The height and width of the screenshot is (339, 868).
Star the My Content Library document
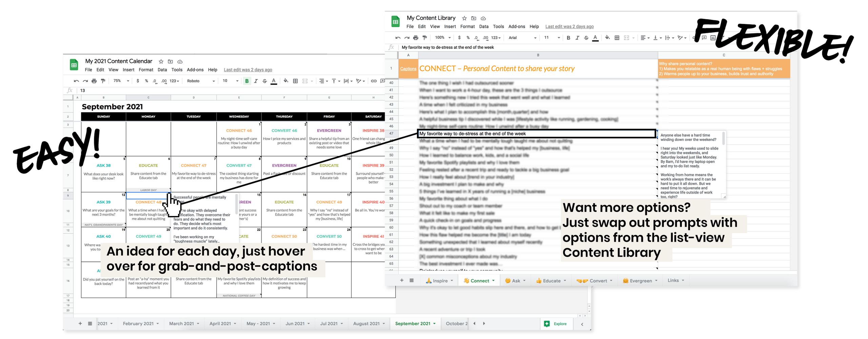click(465, 18)
